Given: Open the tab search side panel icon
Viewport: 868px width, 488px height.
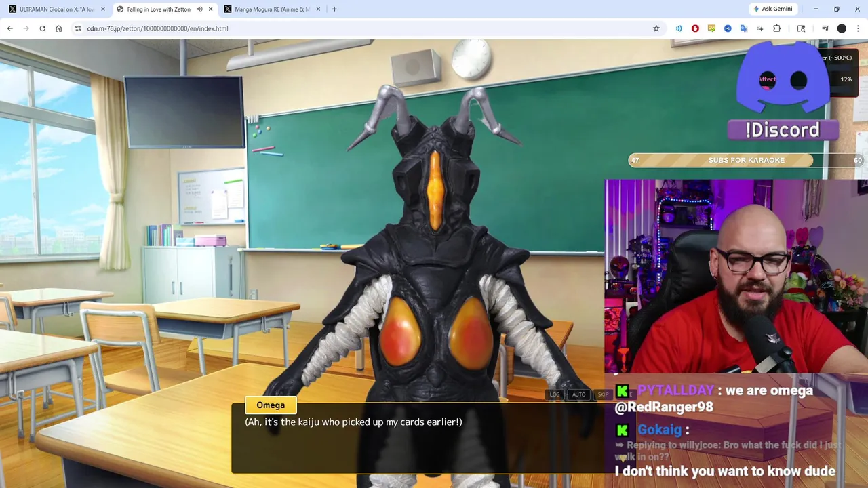Looking at the screenshot, I should [801, 28].
